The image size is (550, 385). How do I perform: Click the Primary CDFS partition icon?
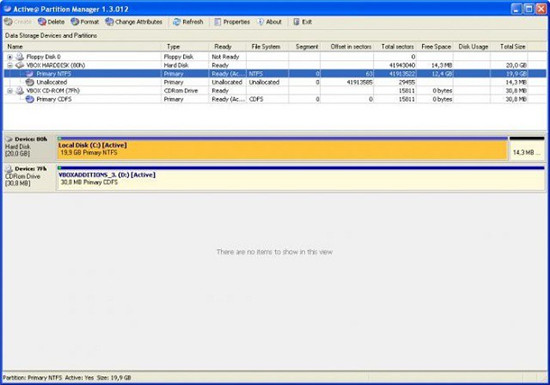point(30,99)
